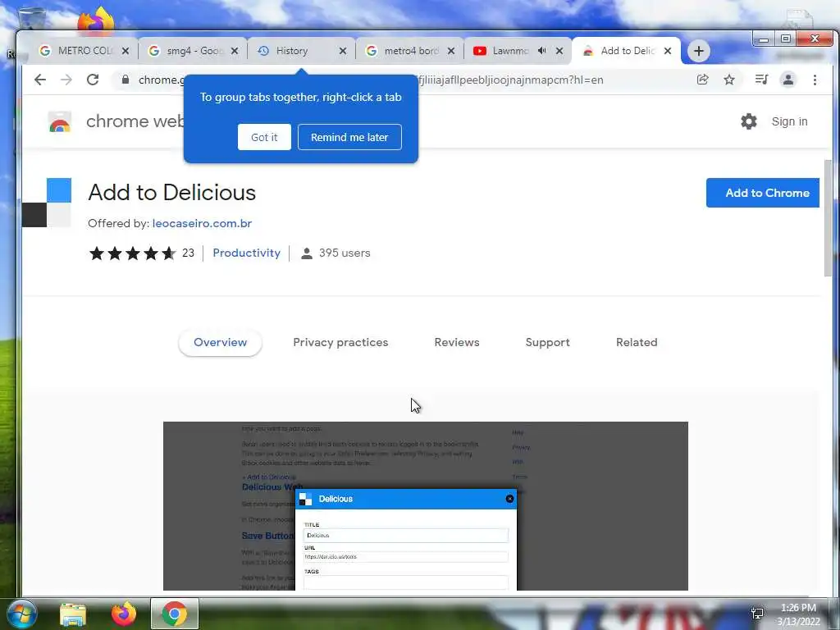Screen dimensions: 840x630
Task: Click Remind me later button
Action: [349, 137]
